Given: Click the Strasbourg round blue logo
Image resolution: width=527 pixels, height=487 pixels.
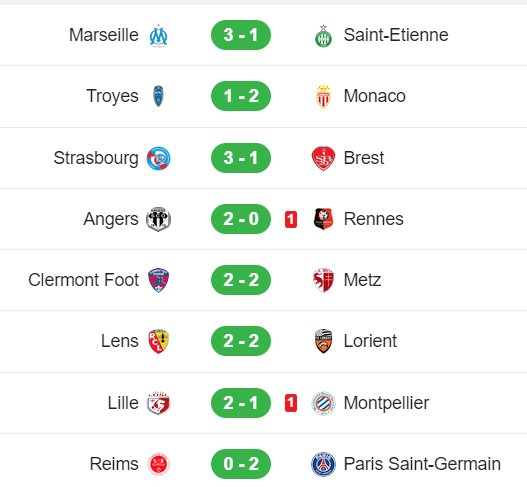Looking at the screenshot, I should point(158,158).
